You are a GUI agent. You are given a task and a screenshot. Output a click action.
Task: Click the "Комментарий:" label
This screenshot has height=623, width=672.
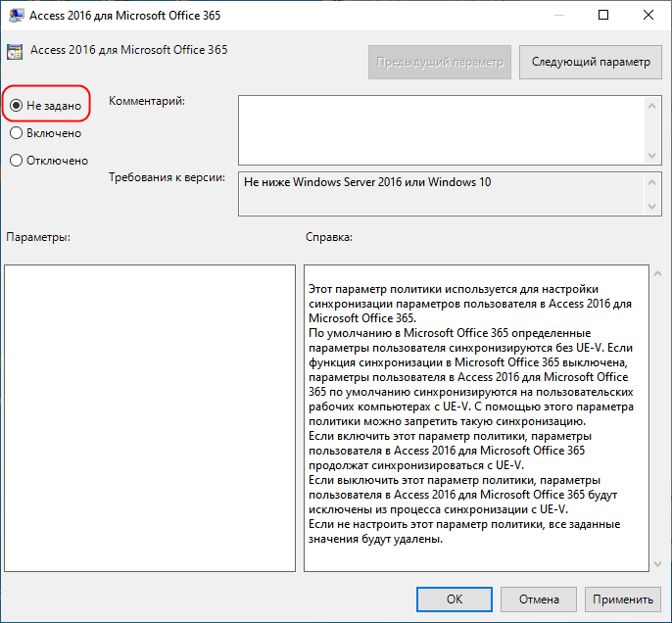tap(147, 101)
